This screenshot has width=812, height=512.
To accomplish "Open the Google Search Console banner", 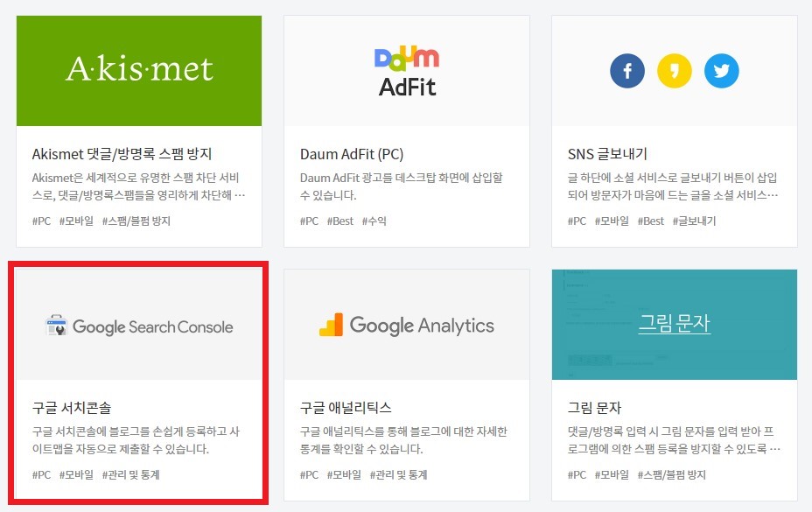I will (139, 325).
